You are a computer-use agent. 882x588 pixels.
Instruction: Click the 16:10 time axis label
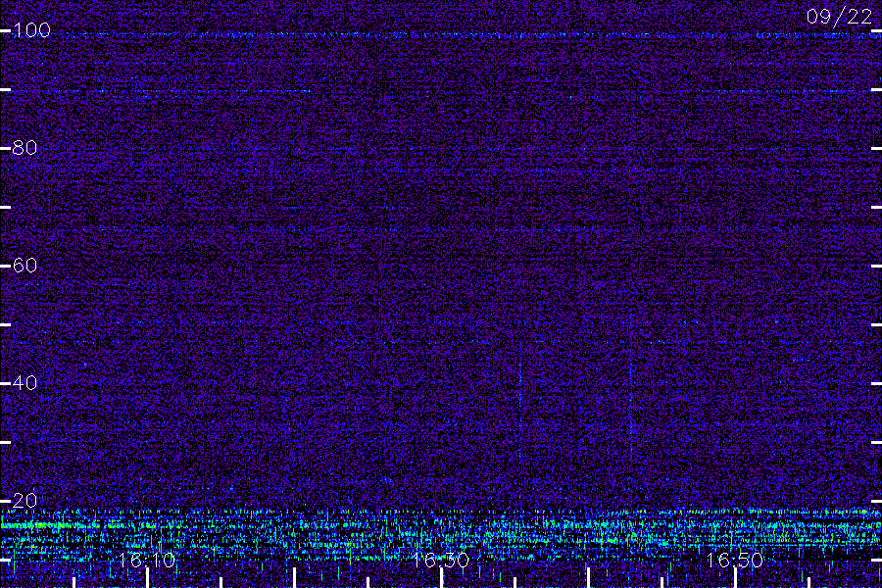click(x=147, y=560)
